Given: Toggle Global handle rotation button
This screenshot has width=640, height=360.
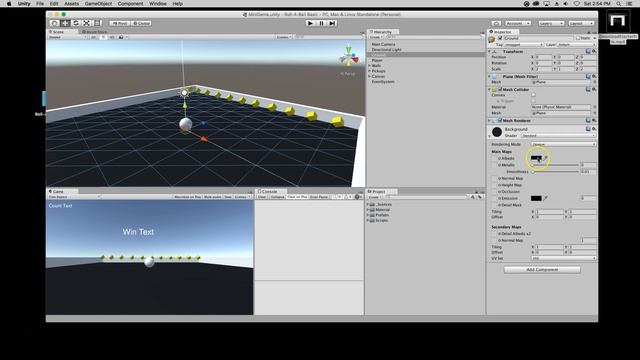Looking at the screenshot, I should tap(141, 23).
